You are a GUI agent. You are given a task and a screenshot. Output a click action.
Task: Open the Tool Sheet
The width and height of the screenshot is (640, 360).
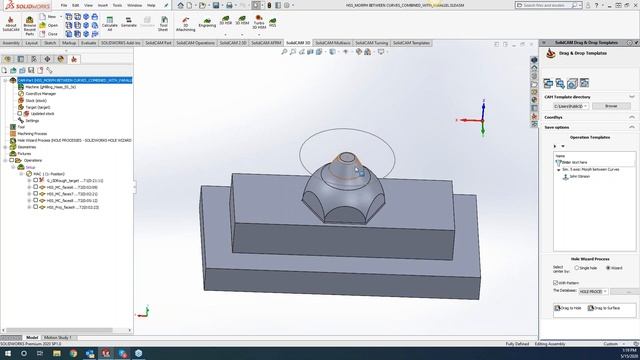point(163,24)
